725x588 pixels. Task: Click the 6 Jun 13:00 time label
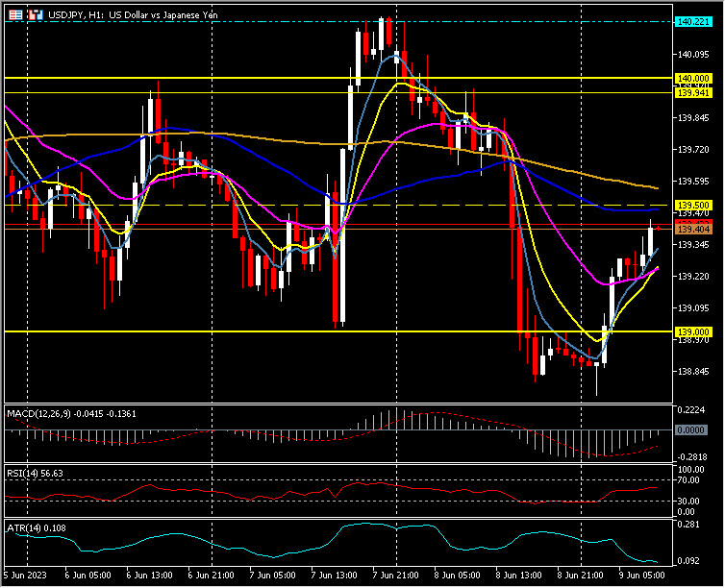click(x=149, y=574)
